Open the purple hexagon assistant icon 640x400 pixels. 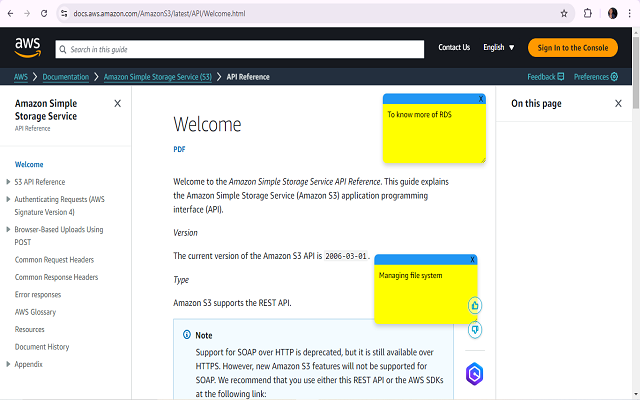(x=474, y=374)
